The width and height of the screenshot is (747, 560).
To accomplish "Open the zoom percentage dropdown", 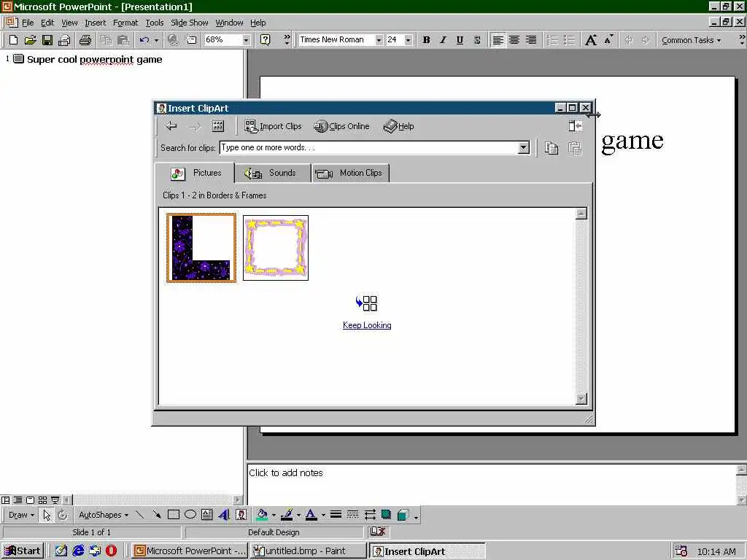I will coord(246,40).
